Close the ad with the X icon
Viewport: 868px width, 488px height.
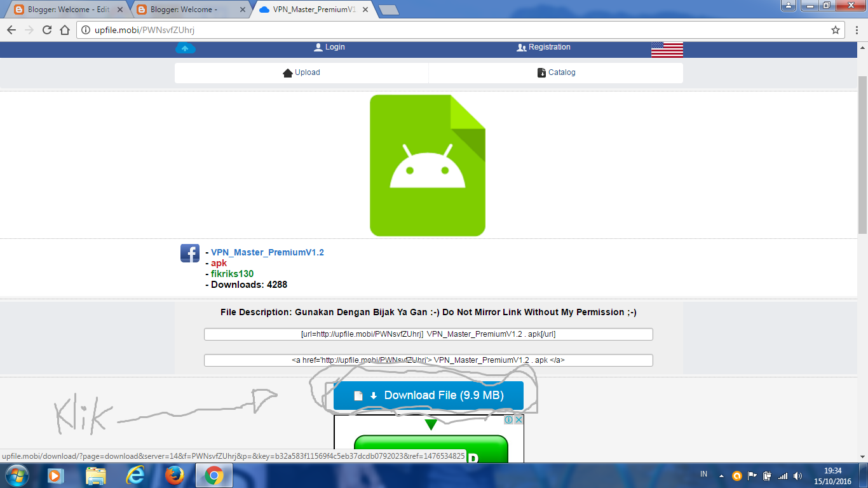(x=519, y=419)
